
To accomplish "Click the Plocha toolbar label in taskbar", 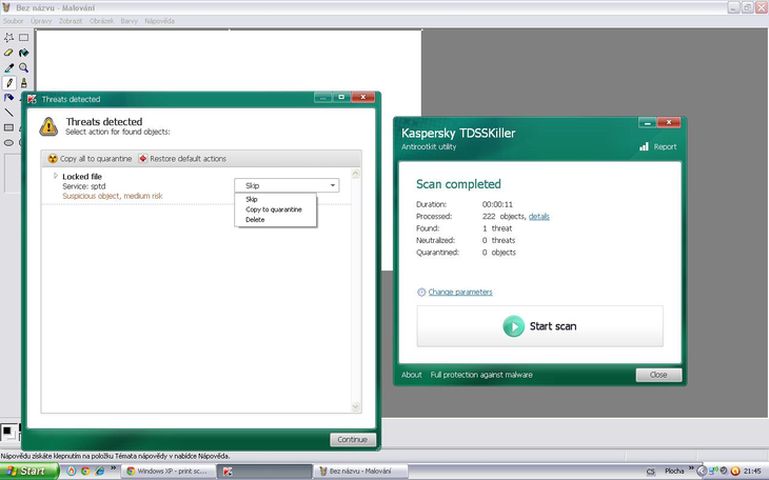I will click(x=674, y=471).
